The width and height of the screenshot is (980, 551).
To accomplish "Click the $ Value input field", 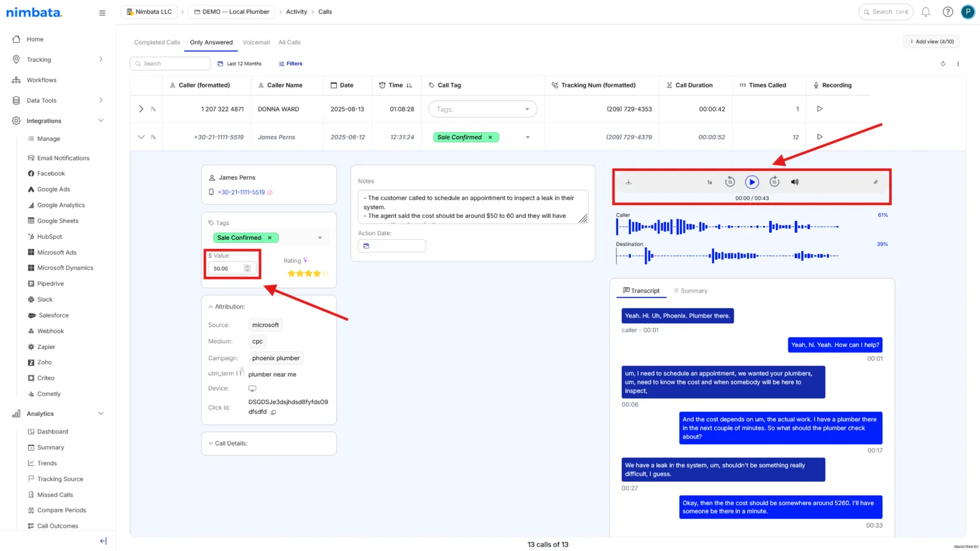I will pyautogui.click(x=226, y=268).
